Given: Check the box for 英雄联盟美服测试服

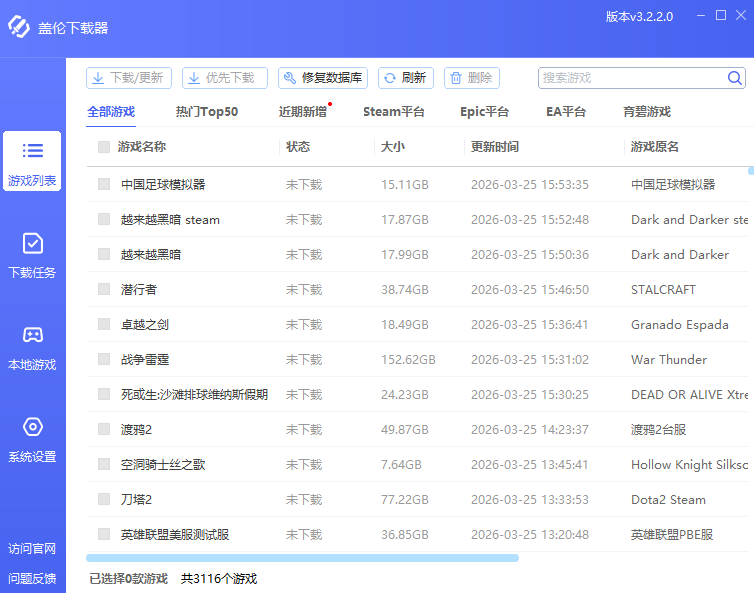Looking at the screenshot, I should pyautogui.click(x=104, y=534).
